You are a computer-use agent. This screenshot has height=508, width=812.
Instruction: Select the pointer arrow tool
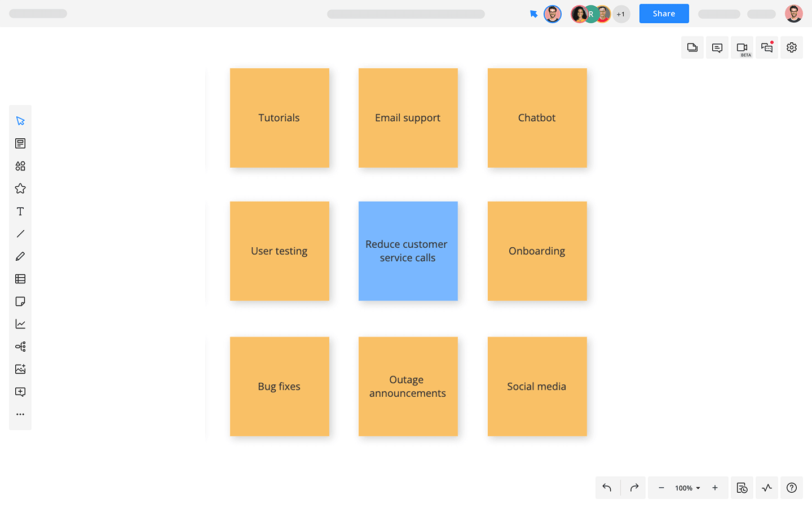click(x=20, y=121)
